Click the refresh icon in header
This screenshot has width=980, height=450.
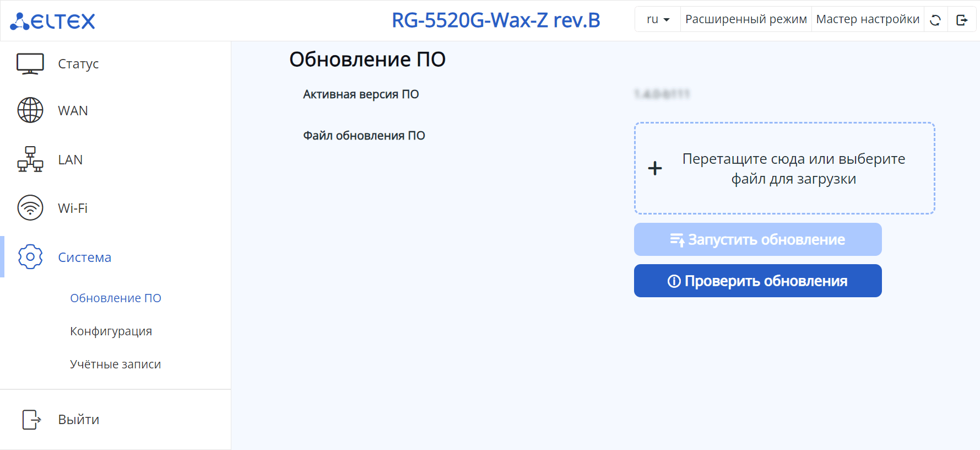(x=935, y=20)
